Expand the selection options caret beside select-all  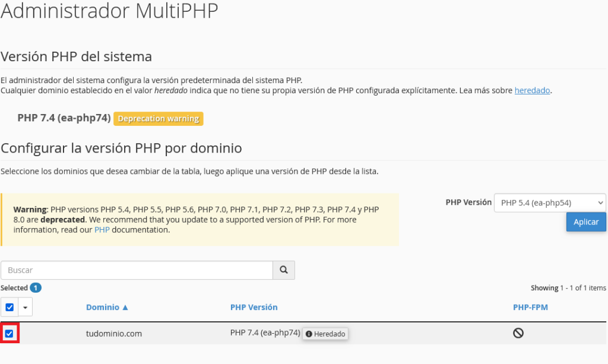coord(25,308)
